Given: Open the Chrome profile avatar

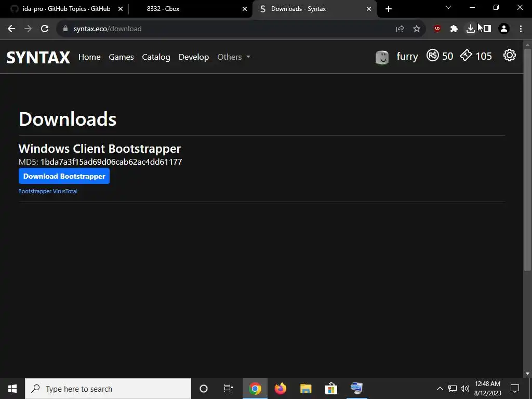Looking at the screenshot, I should (504, 29).
